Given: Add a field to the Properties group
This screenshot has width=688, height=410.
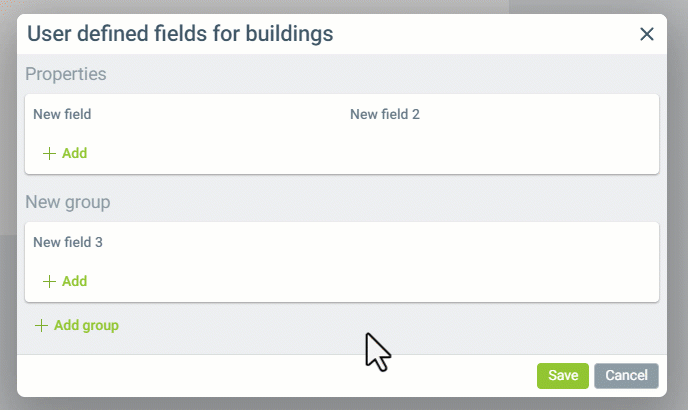Looking at the screenshot, I should pos(74,153).
